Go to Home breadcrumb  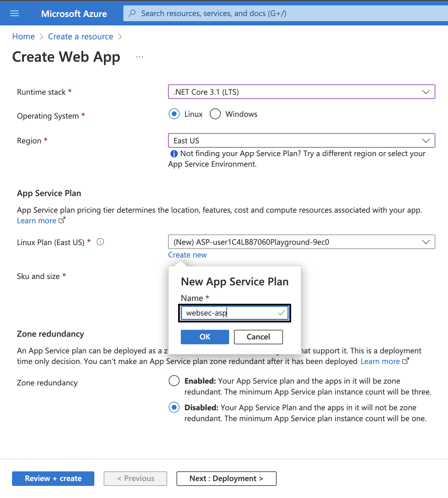24,37
